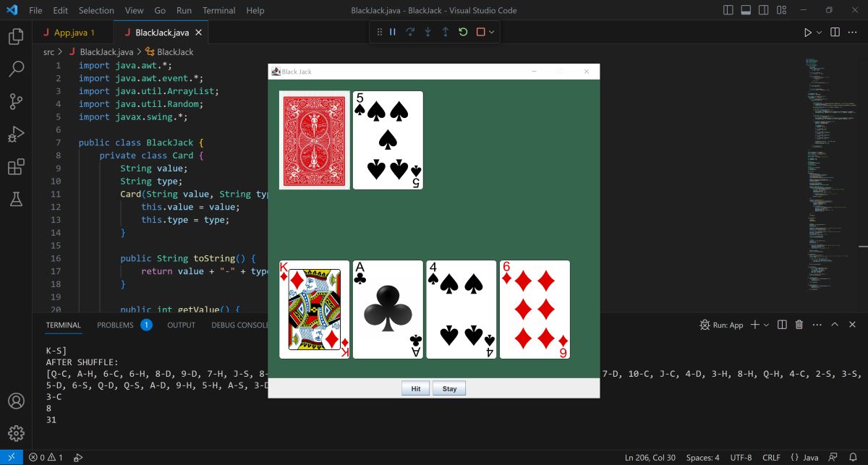Select the OUTPUT panel tab
This screenshot has height=465, width=868.
click(x=182, y=325)
